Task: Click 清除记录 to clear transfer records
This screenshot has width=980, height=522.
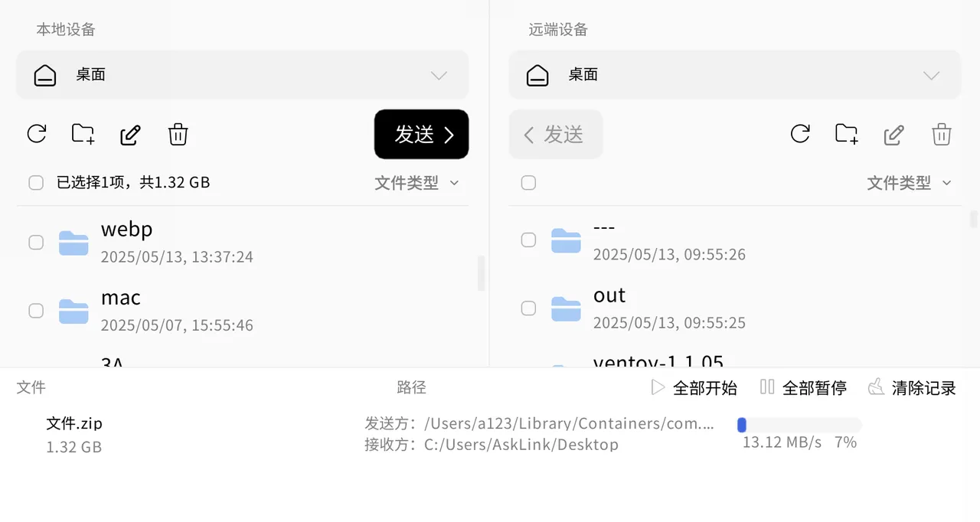Action: 913,388
